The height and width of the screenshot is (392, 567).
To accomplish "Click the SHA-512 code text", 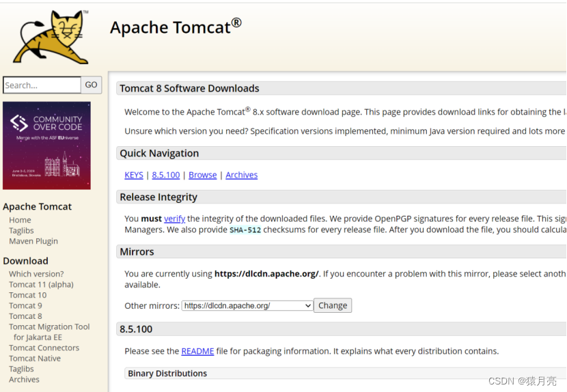I will tap(245, 230).
